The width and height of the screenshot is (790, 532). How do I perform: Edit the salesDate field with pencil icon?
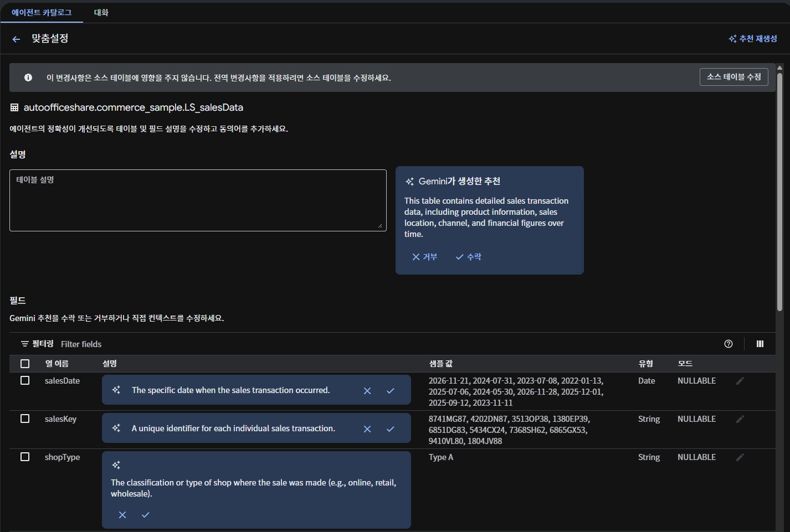click(740, 381)
